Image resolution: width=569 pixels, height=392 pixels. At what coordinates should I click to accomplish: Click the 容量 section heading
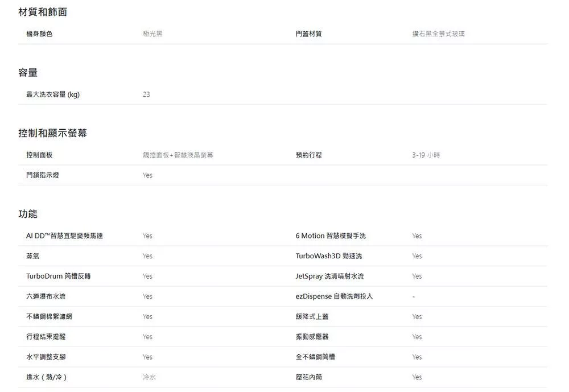click(28, 73)
